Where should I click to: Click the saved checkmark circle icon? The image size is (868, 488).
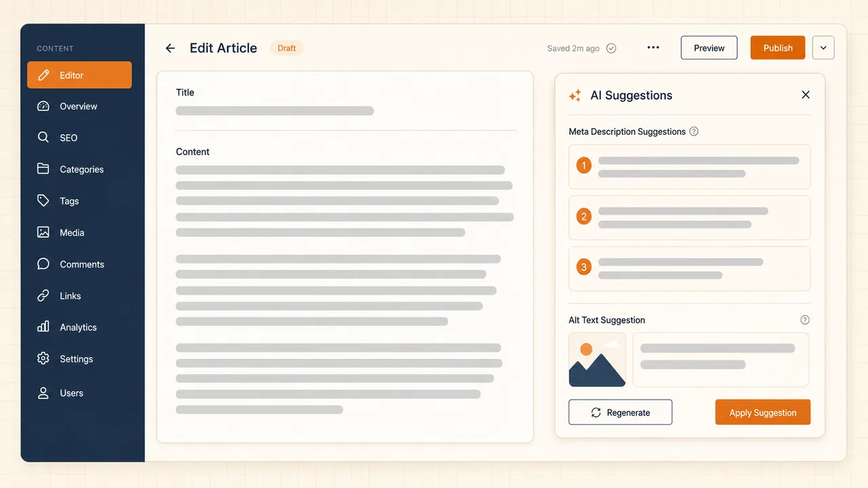(x=611, y=48)
